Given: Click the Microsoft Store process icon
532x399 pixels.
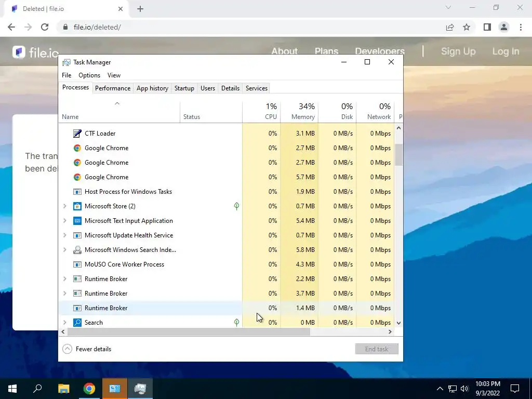Looking at the screenshot, I should (x=77, y=206).
